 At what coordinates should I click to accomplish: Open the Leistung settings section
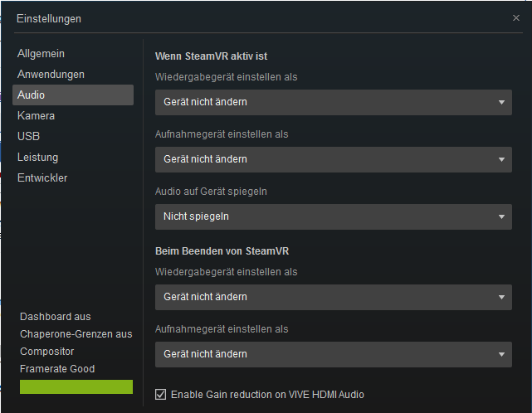(x=37, y=158)
